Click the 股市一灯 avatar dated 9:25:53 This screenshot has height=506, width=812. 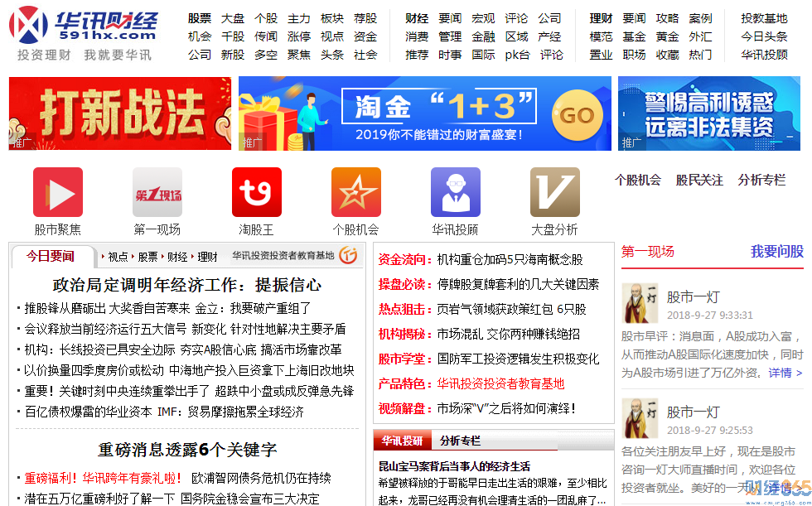point(640,418)
